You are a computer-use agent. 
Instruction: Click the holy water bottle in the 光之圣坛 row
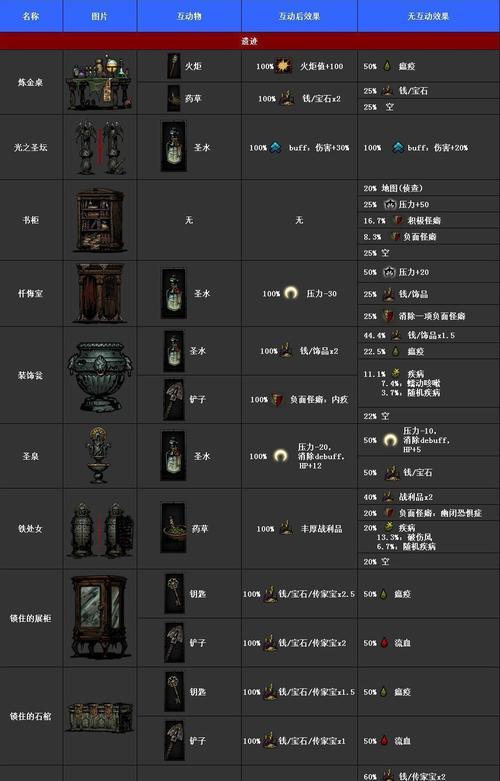point(174,147)
